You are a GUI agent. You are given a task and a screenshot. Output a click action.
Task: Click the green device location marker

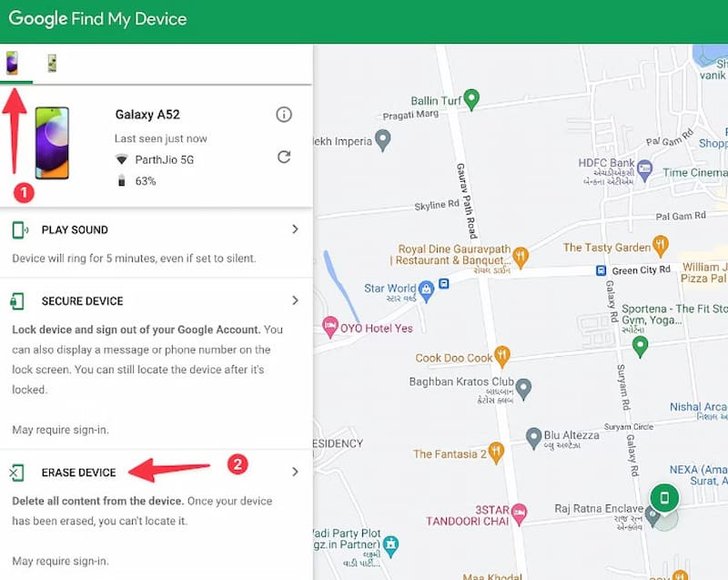click(664, 498)
